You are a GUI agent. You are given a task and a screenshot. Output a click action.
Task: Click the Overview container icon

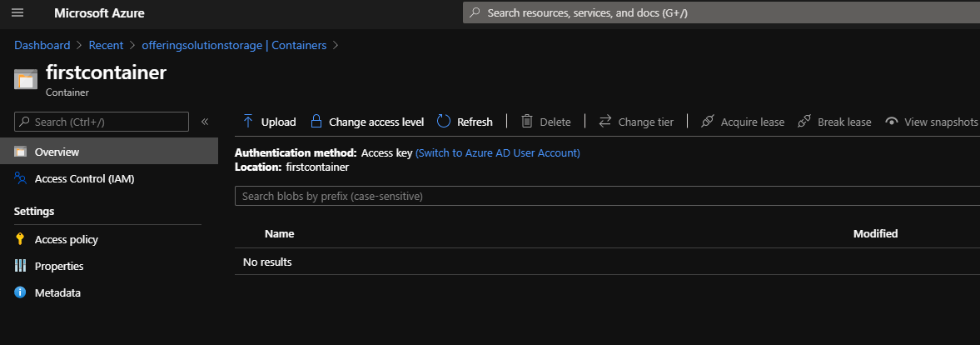[x=21, y=152]
